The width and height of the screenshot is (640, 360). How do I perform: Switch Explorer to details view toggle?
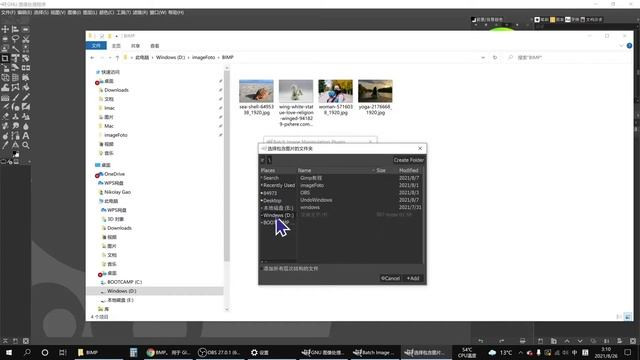tap(619, 317)
